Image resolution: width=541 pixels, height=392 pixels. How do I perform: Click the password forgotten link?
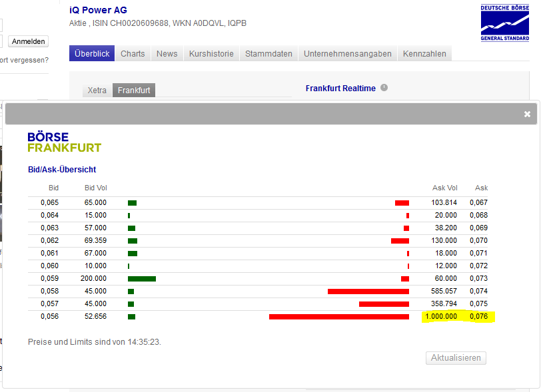pos(24,60)
